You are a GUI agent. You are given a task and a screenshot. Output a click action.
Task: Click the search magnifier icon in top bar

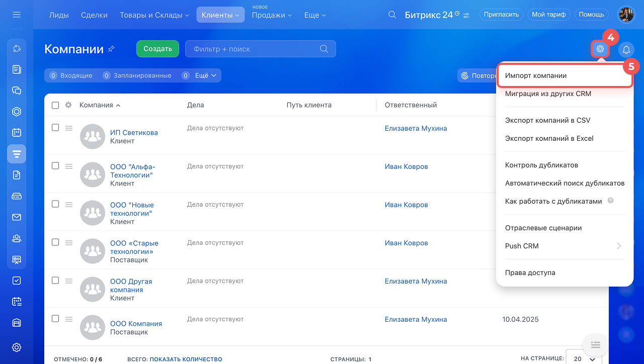(x=392, y=15)
